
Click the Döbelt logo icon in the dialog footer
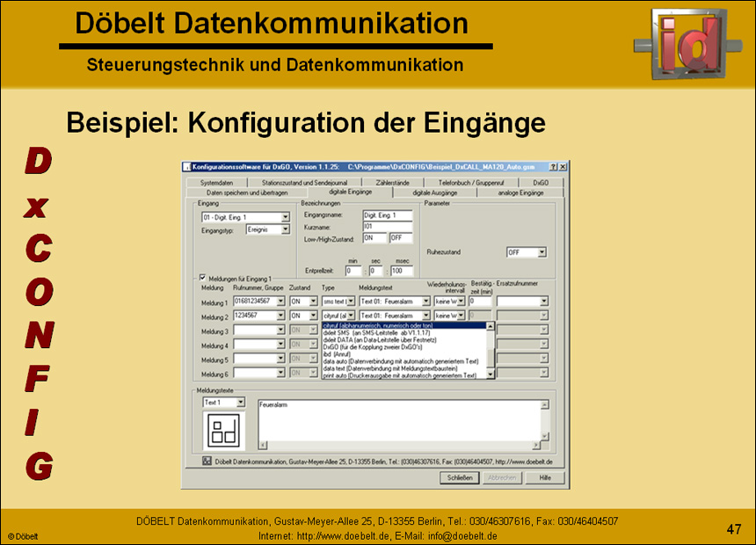tap(206, 461)
